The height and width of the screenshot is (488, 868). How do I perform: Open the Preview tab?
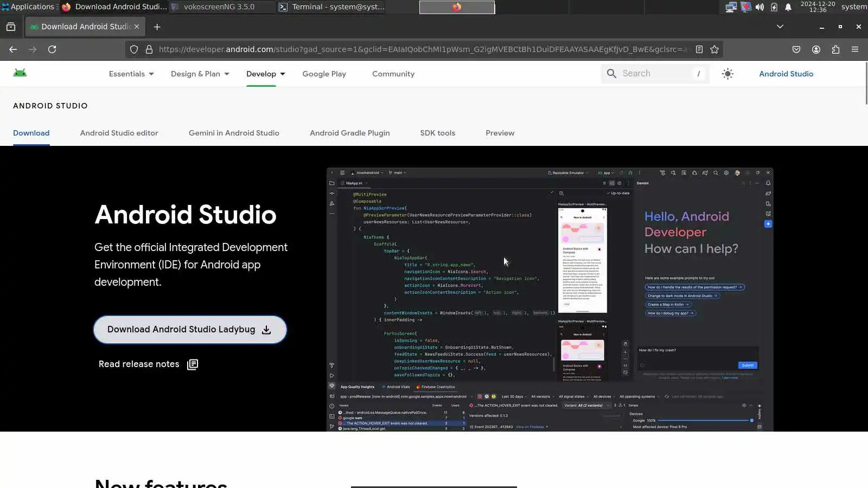(x=500, y=133)
